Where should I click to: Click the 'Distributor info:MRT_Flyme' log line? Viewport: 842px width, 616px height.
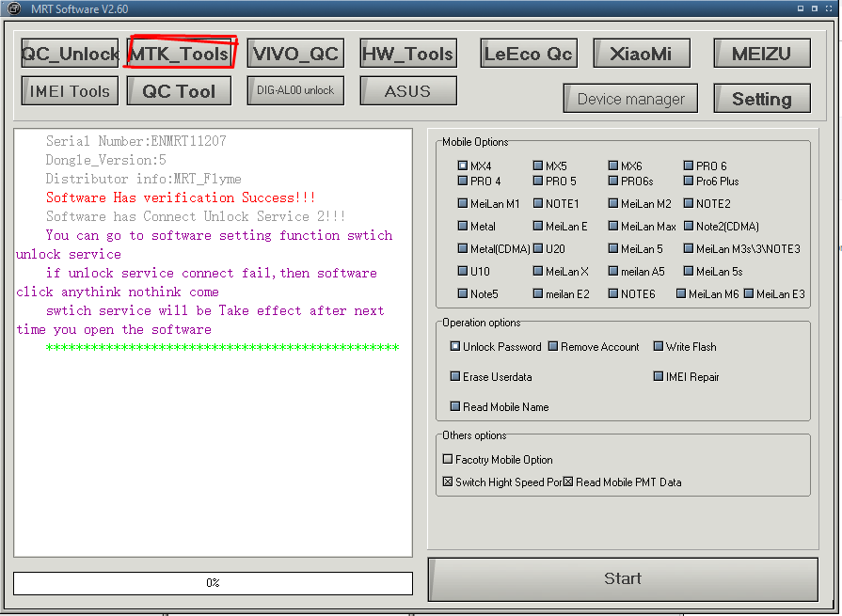(x=143, y=179)
